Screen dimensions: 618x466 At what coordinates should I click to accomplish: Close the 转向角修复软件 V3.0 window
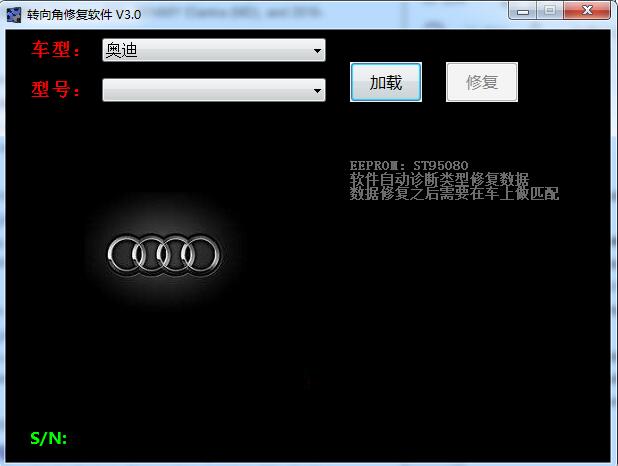[x=587, y=10]
